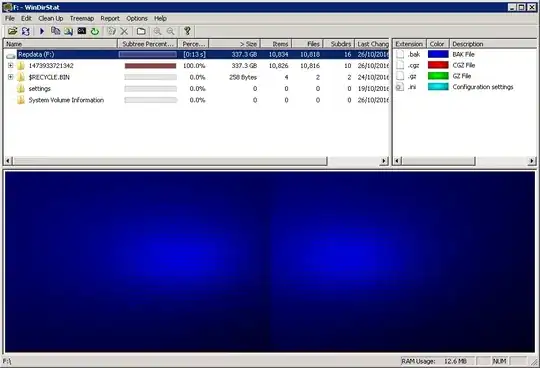Expand the $RECYCLE.BIN folder node
Image resolution: width=540 pixels, height=368 pixels.
click(10, 77)
